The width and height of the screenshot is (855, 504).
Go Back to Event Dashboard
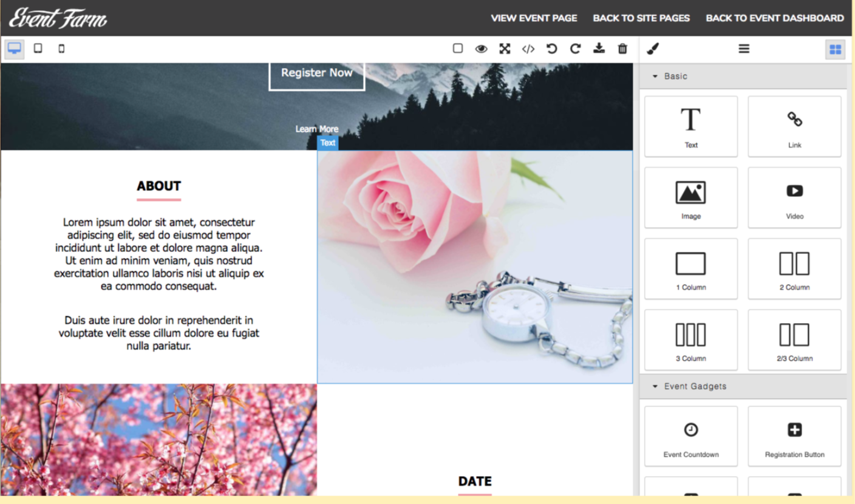click(x=775, y=18)
